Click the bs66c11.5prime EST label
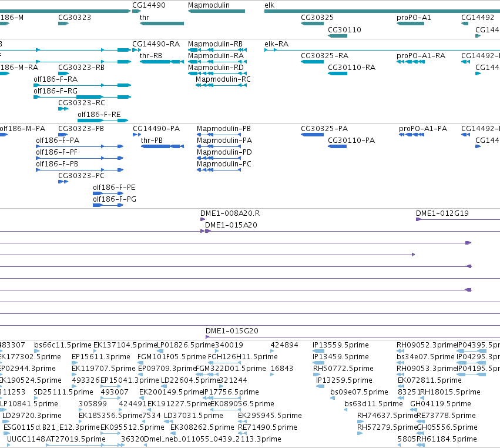Screen dimensions: 500x448 coord(62,345)
